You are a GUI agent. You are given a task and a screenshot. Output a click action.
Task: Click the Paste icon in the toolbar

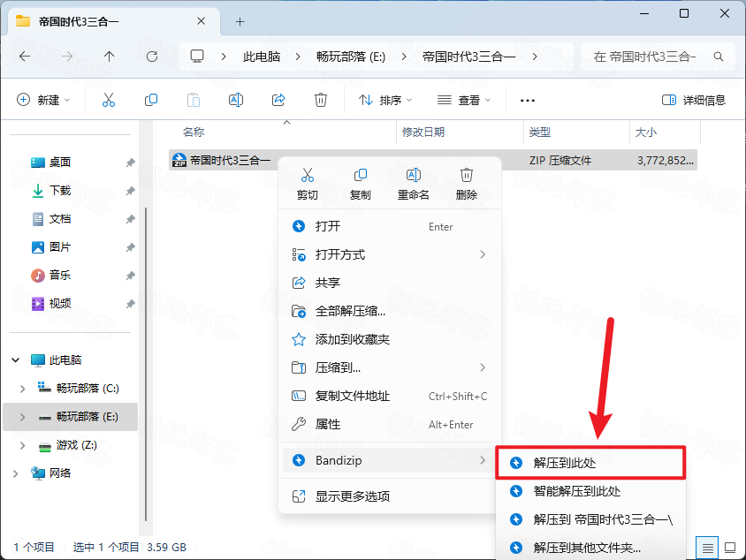tap(194, 100)
